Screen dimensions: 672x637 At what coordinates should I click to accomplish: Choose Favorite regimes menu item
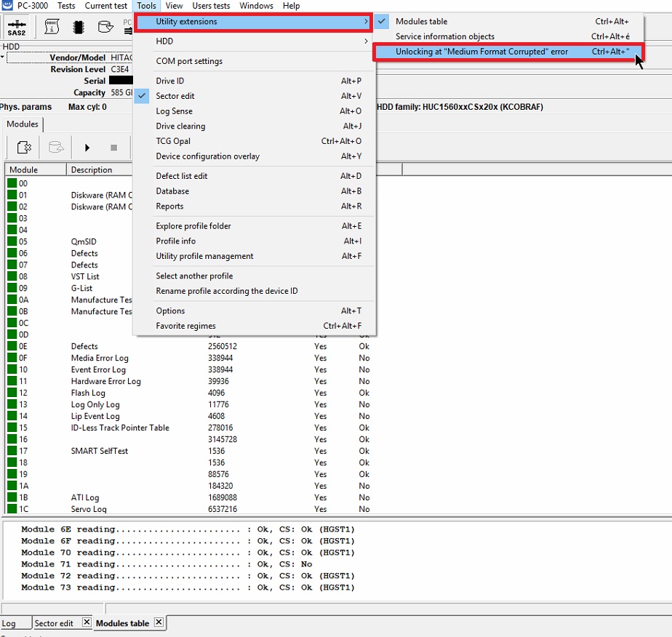click(255, 326)
